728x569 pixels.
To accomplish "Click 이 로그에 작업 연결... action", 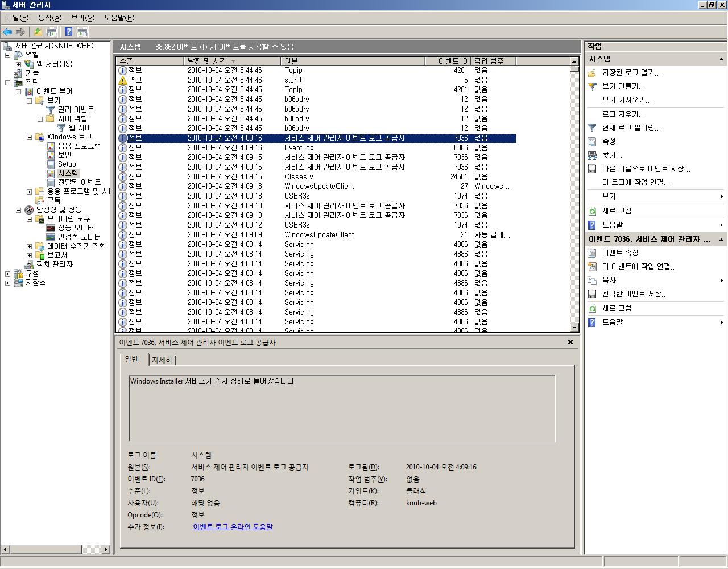I will (636, 183).
